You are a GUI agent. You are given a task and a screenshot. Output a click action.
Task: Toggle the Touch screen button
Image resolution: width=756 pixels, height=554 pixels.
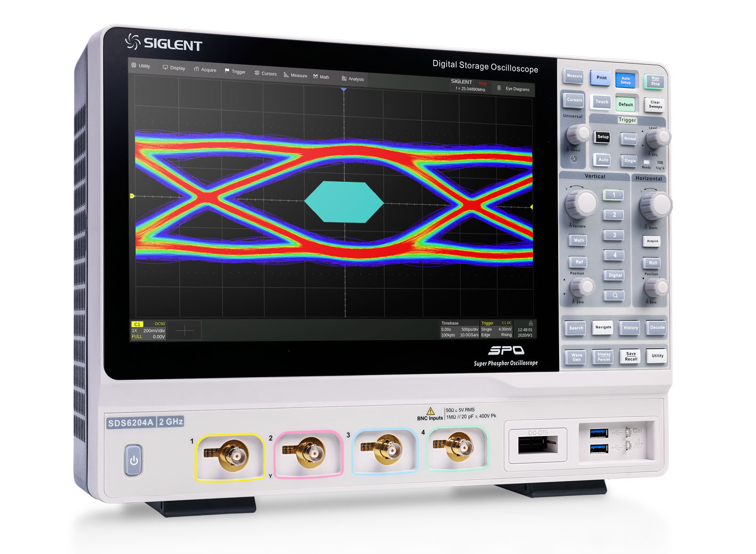602,102
